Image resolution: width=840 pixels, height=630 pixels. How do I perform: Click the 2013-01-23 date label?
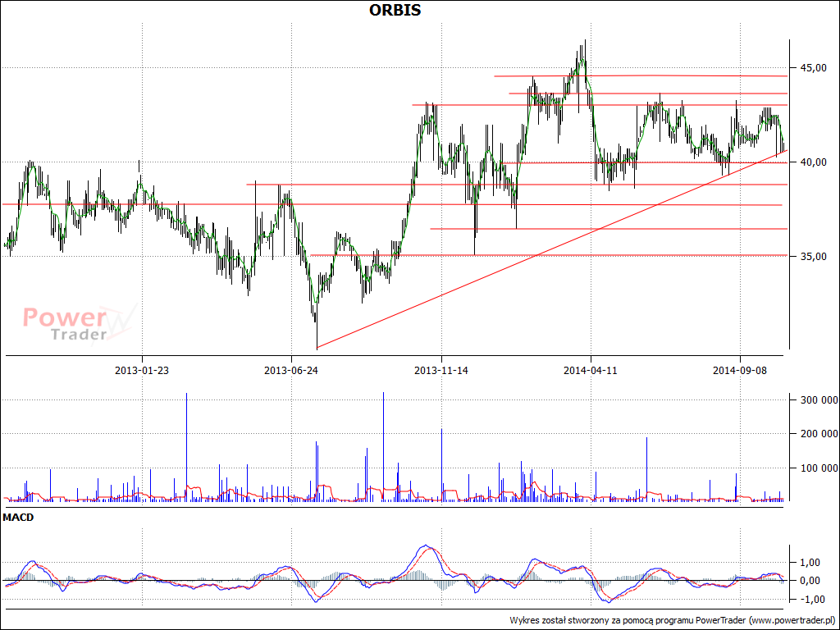pyautogui.click(x=142, y=370)
